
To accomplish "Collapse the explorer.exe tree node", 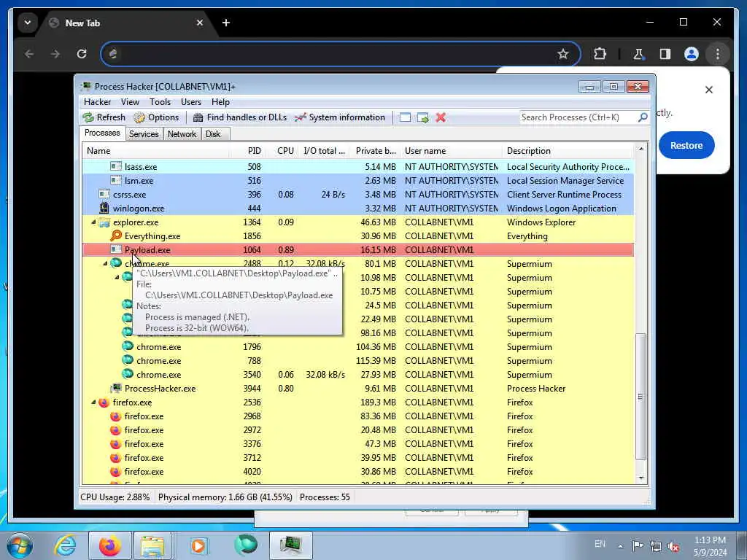I will coord(94,222).
